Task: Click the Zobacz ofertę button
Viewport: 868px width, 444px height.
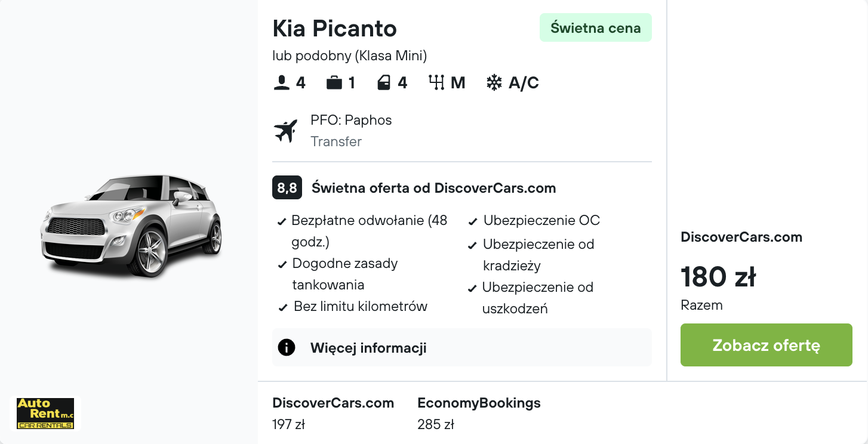Action: [766, 345]
